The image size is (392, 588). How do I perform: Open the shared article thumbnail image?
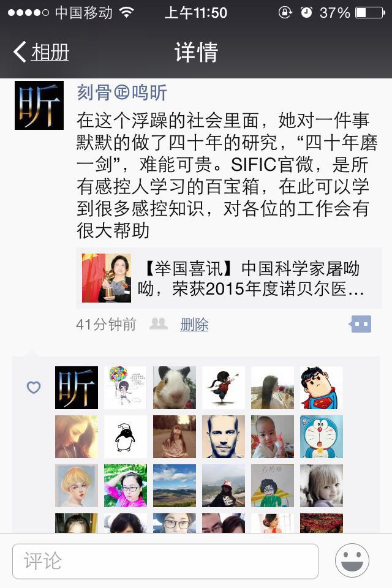(107, 278)
